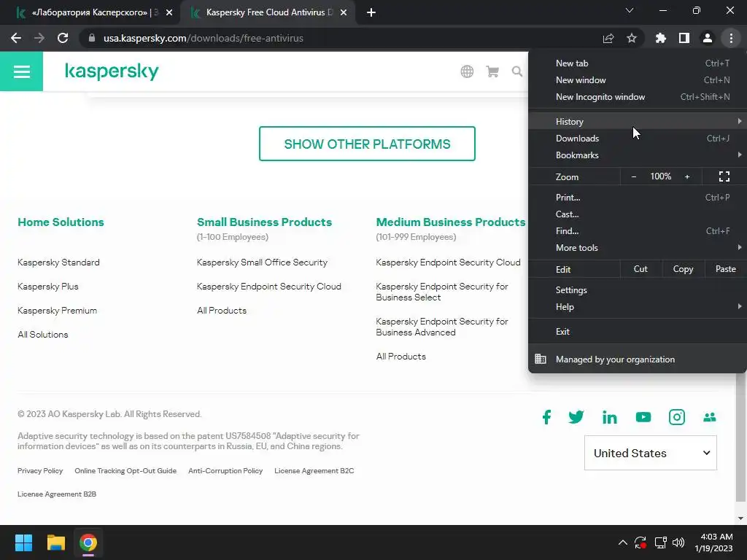
Task: Open a new tab with plus icon
Action: click(371, 12)
